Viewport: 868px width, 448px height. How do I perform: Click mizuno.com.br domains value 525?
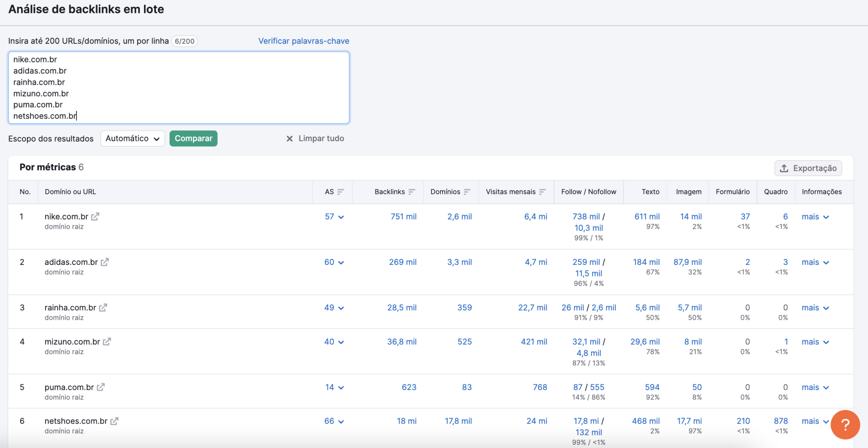pos(465,342)
